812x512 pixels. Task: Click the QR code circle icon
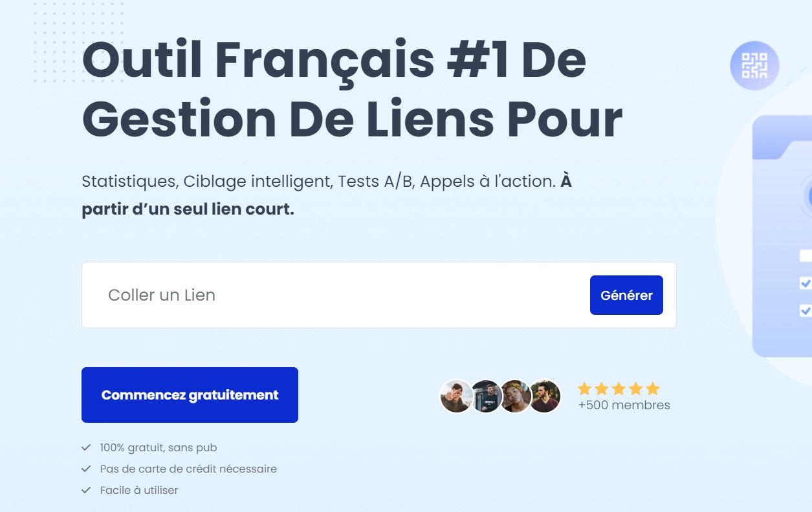coord(754,65)
